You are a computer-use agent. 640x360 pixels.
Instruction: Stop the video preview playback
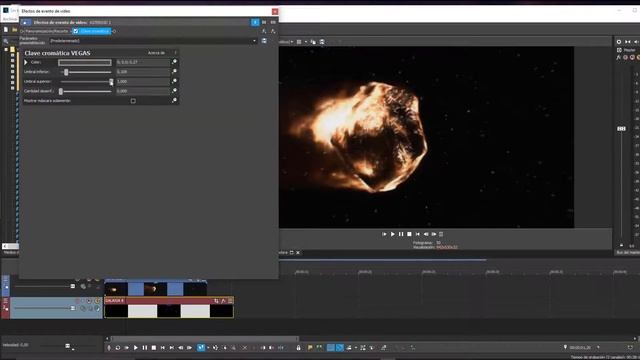409,234
